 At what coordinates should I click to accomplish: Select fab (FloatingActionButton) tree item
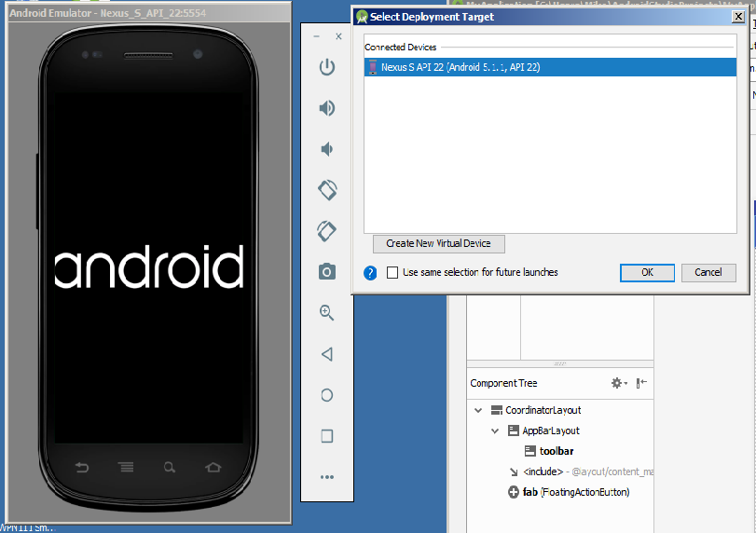[x=576, y=492]
